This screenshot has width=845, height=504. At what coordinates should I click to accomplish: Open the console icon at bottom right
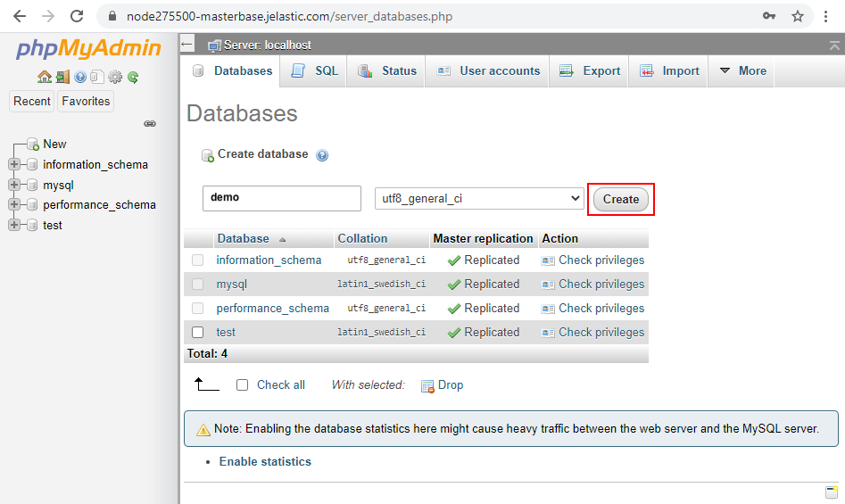click(832, 492)
